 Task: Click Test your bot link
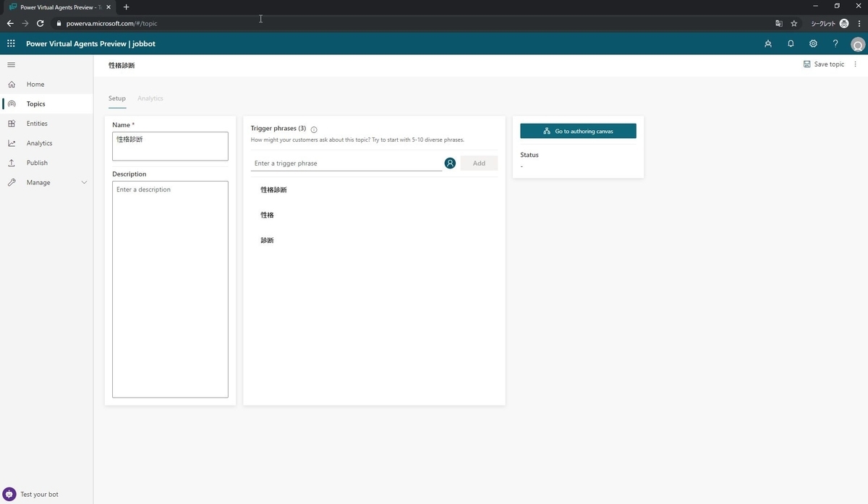click(39, 494)
